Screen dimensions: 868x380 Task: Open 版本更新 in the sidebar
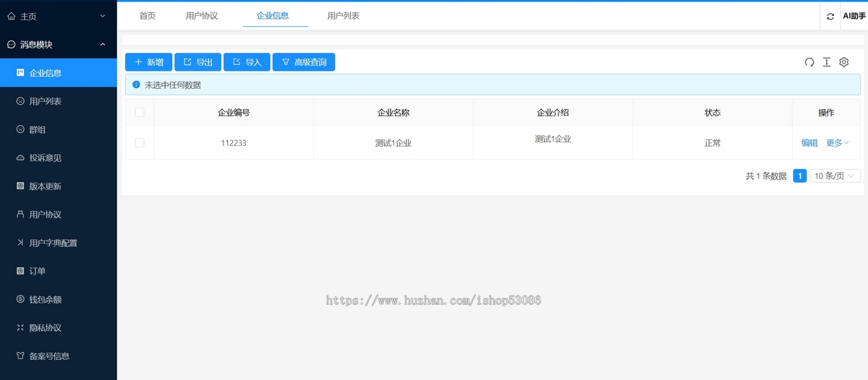pyautogui.click(x=59, y=186)
